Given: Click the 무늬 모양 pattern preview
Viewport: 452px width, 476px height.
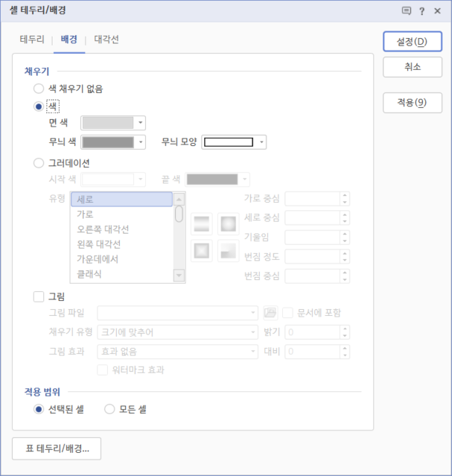Looking at the screenshot, I should [x=229, y=142].
